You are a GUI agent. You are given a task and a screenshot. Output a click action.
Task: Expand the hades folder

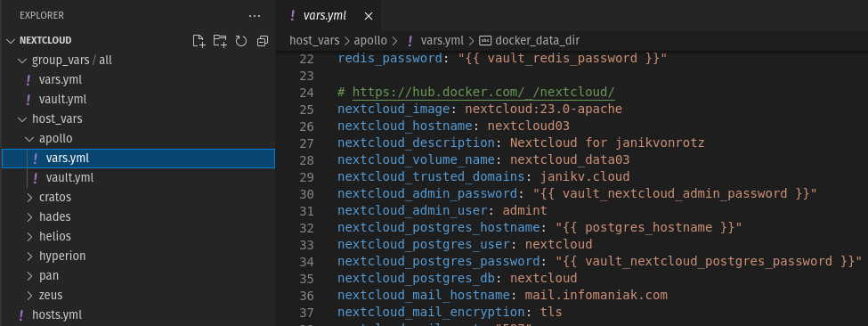pyautogui.click(x=30, y=216)
